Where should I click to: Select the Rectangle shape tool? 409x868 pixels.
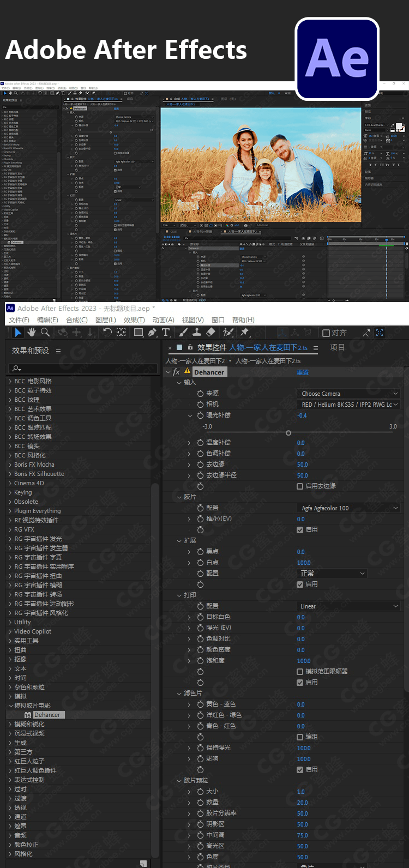coord(139,332)
